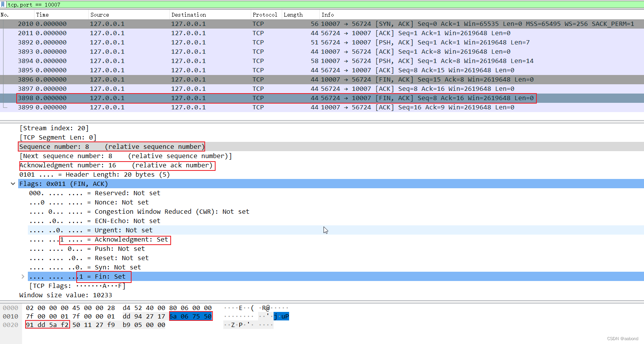
Task: Sort packets by the Time column header
Action: [x=61, y=15]
